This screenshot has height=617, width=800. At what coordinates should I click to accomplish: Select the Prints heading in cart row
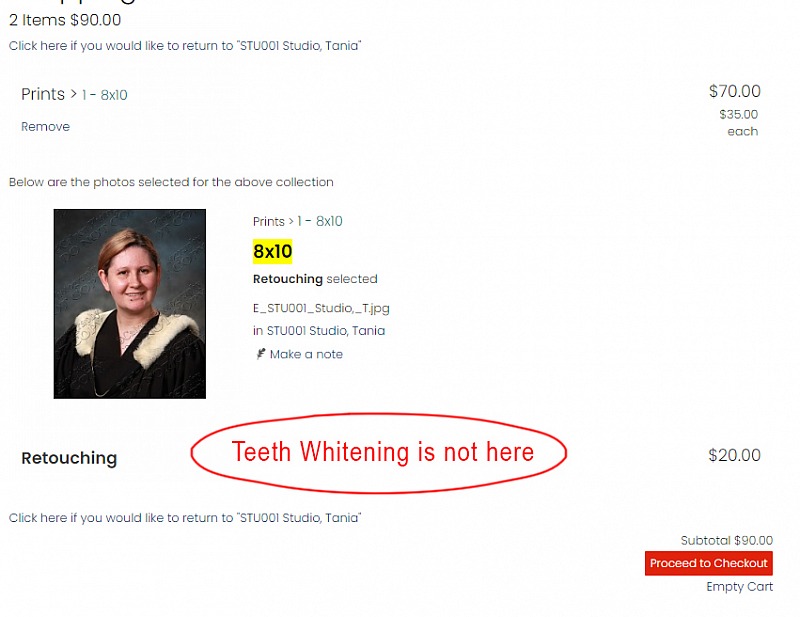pos(43,94)
